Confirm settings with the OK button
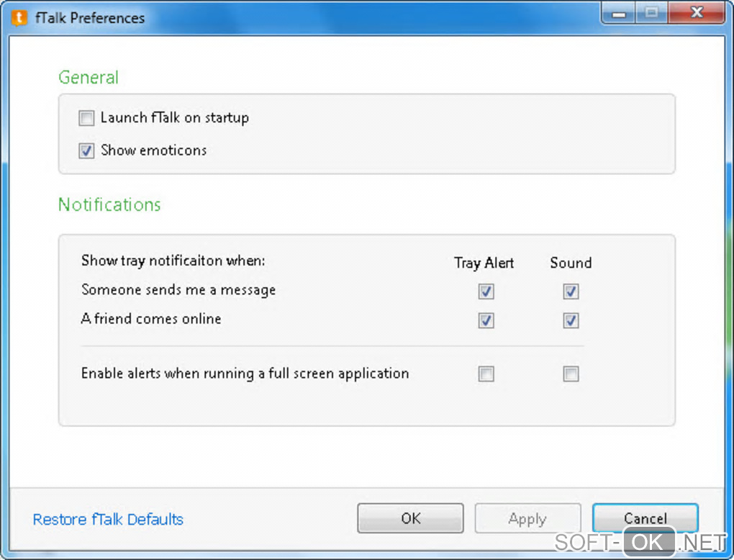 tap(410, 518)
